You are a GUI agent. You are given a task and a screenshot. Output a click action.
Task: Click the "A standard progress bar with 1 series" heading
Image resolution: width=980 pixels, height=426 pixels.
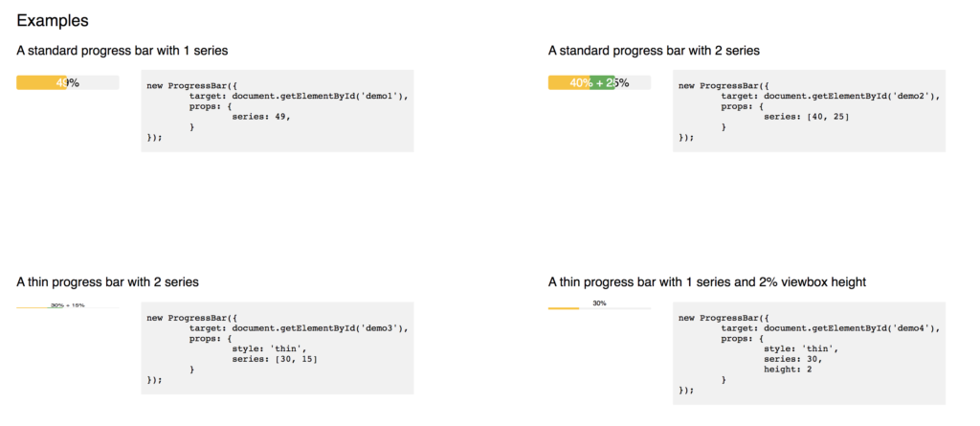(122, 50)
